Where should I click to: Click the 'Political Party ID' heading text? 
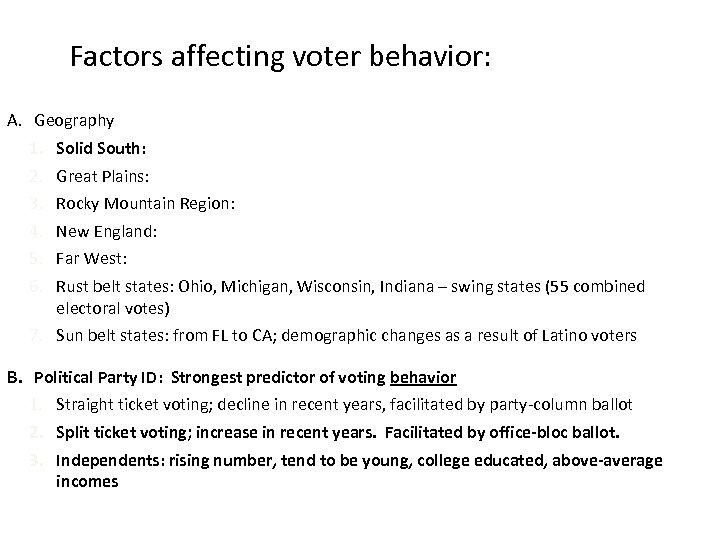(x=98, y=378)
